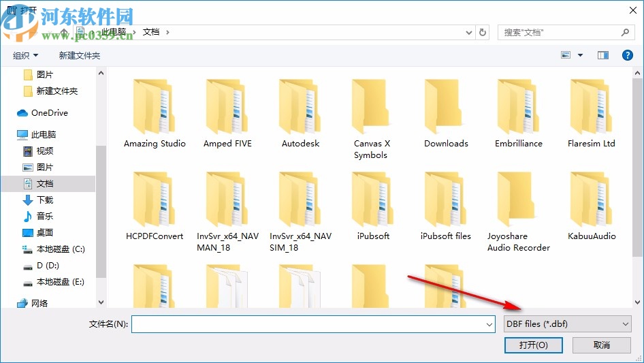Select OneDrive in navigation pane
644x363 pixels.
(x=42, y=112)
